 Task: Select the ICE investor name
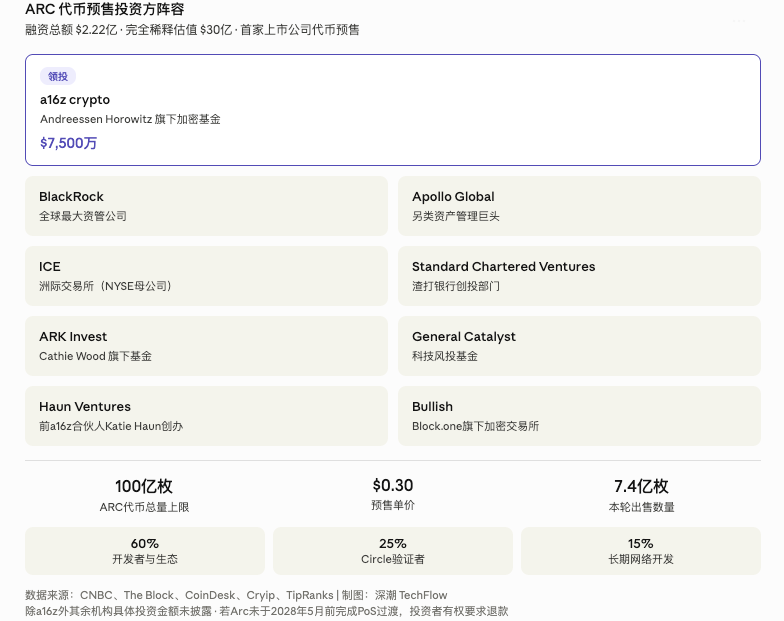tap(50, 266)
